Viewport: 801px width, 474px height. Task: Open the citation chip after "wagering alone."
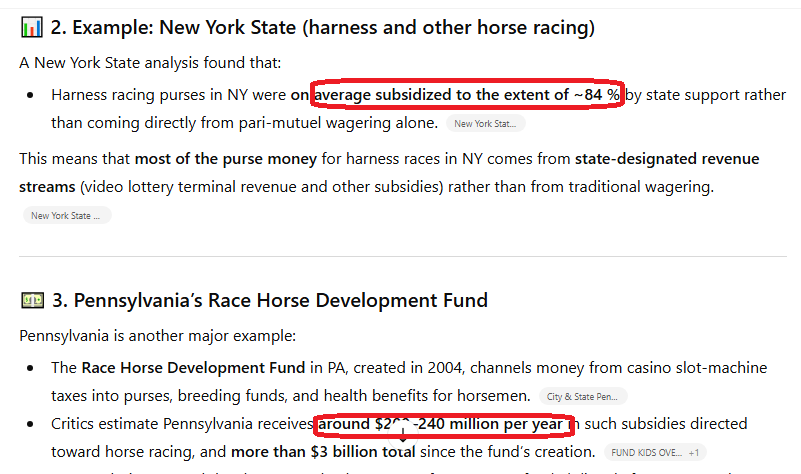click(486, 124)
